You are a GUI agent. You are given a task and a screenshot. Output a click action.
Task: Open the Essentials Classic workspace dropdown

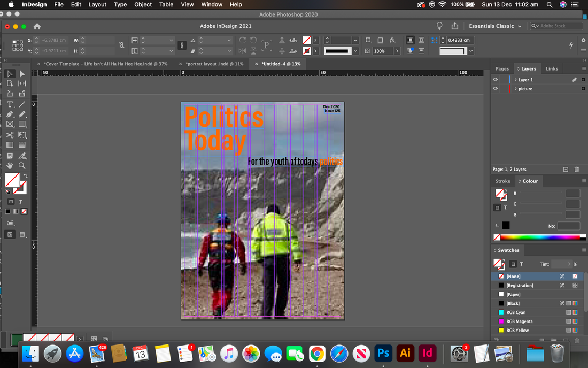pos(495,26)
